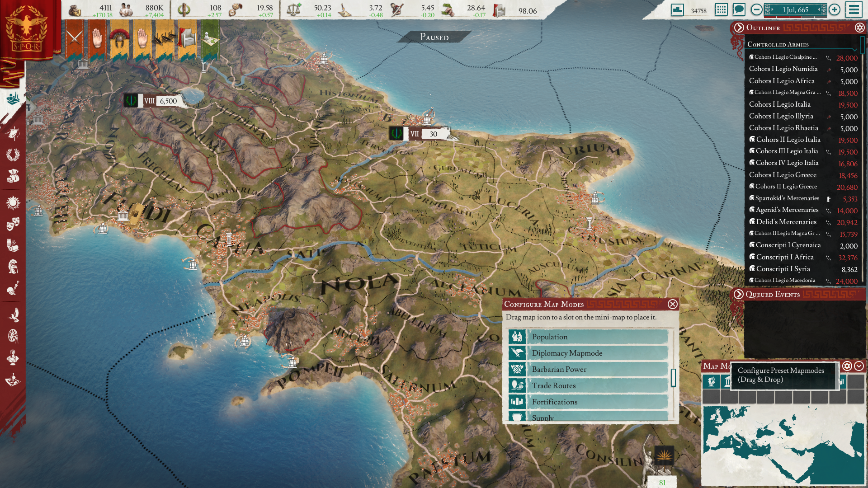Open the ships alert banner
The image size is (868, 488).
click(165, 38)
